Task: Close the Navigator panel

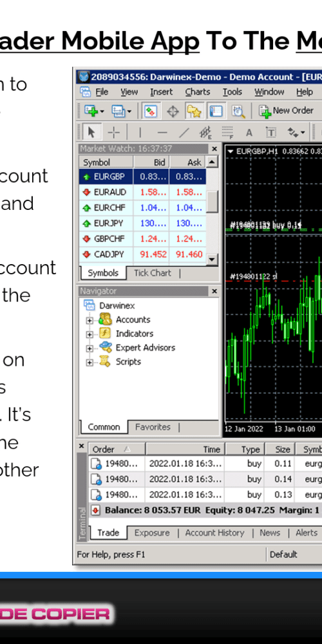Action: click(x=214, y=291)
